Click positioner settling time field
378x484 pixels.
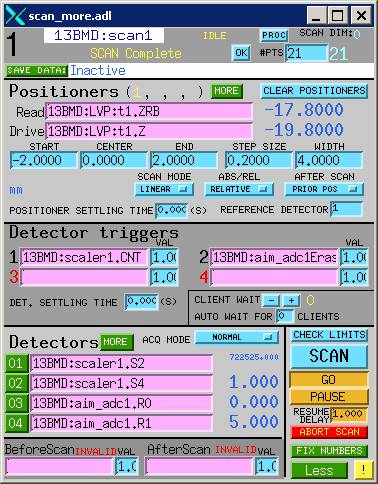pos(172,210)
